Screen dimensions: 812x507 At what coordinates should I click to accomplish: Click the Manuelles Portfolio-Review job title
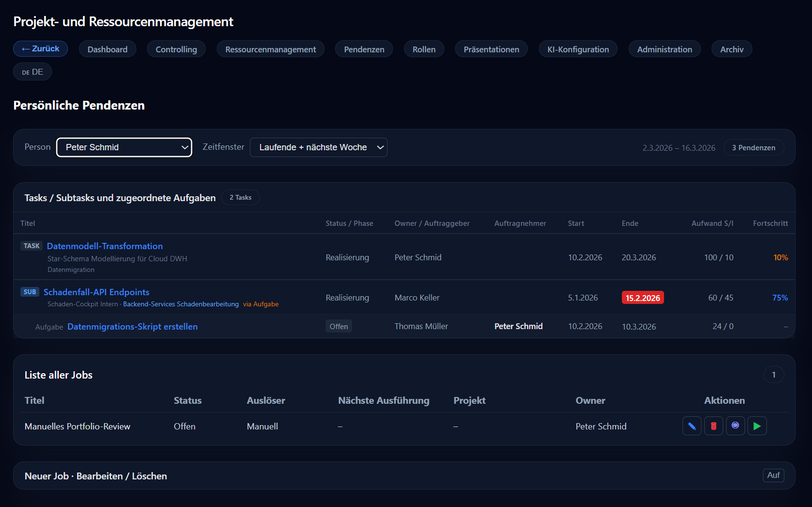tap(78, 427)
